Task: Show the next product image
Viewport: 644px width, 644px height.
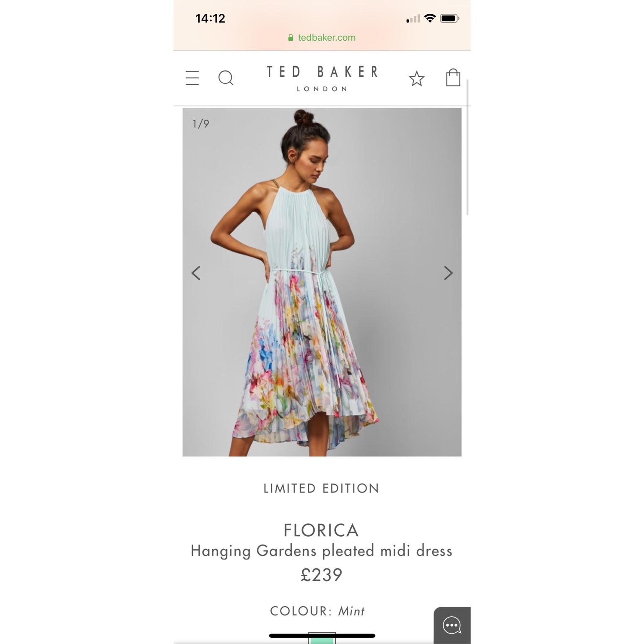Action: [x=448, y=273]
